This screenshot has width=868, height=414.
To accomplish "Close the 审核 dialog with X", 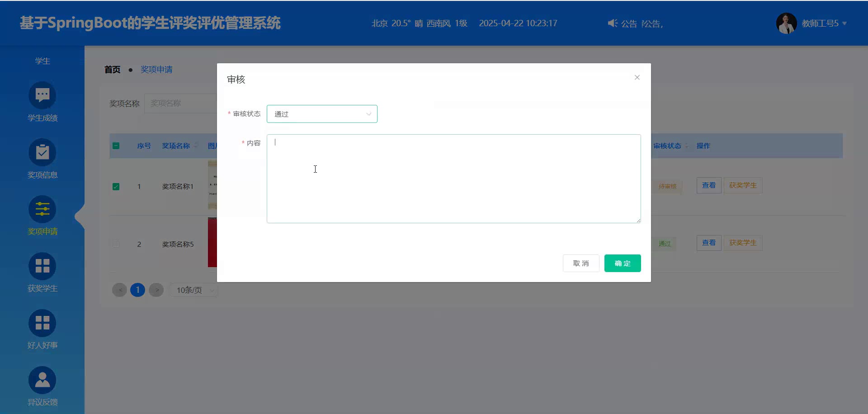I will click(637, 77).
